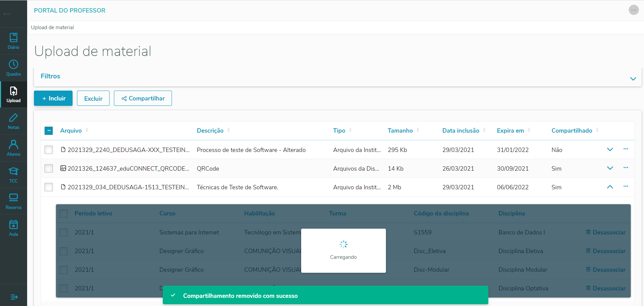Image resolution: width=644 pixels, height=306 pixels.
Task: Desassociar the Disciplina Optativa entry
Action: click(606, 288)
